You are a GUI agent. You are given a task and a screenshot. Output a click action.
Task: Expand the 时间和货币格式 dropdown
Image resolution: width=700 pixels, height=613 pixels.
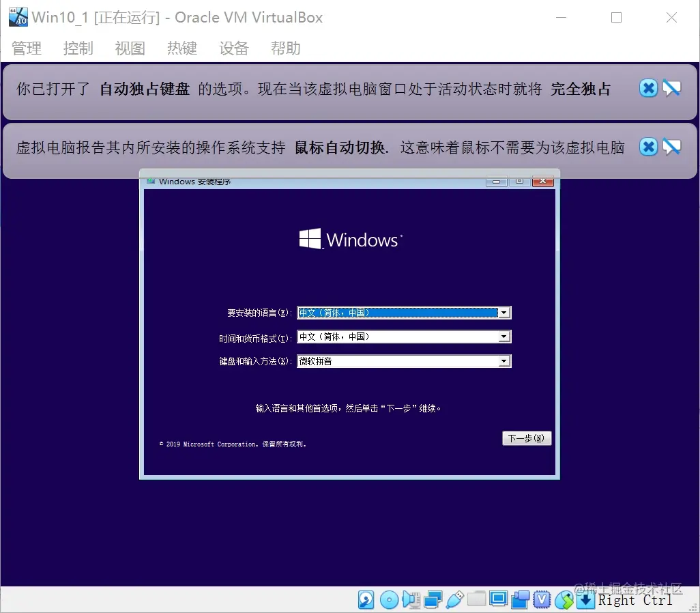[504, 337]
